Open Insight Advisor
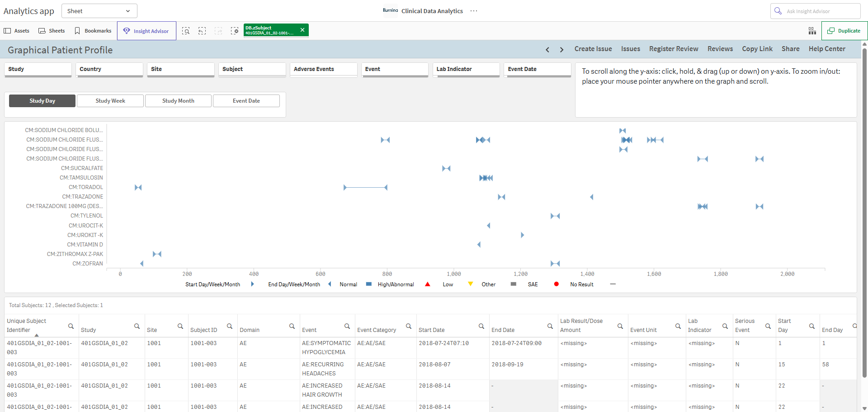 coord(146,31)
